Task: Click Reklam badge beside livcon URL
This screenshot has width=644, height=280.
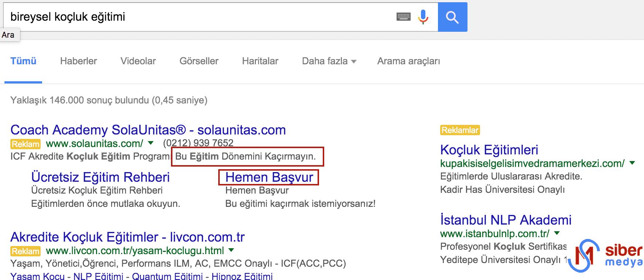Action: (x=25, y=251)
